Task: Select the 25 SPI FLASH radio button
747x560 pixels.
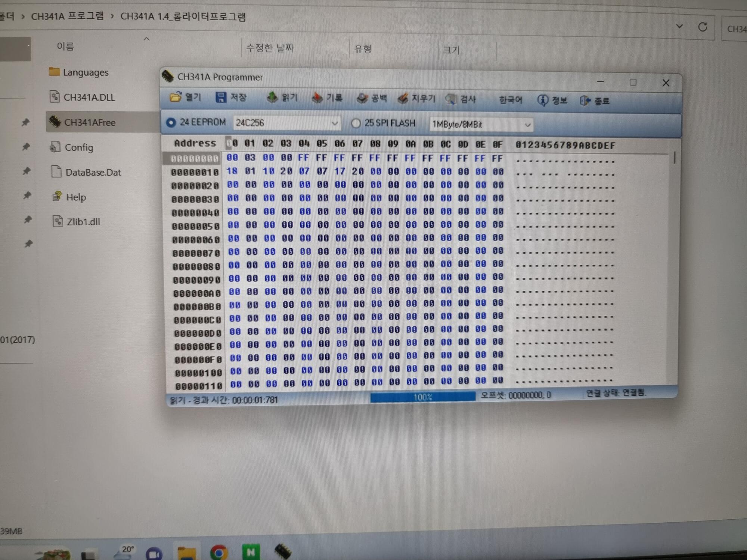Action: coord(356,123)
